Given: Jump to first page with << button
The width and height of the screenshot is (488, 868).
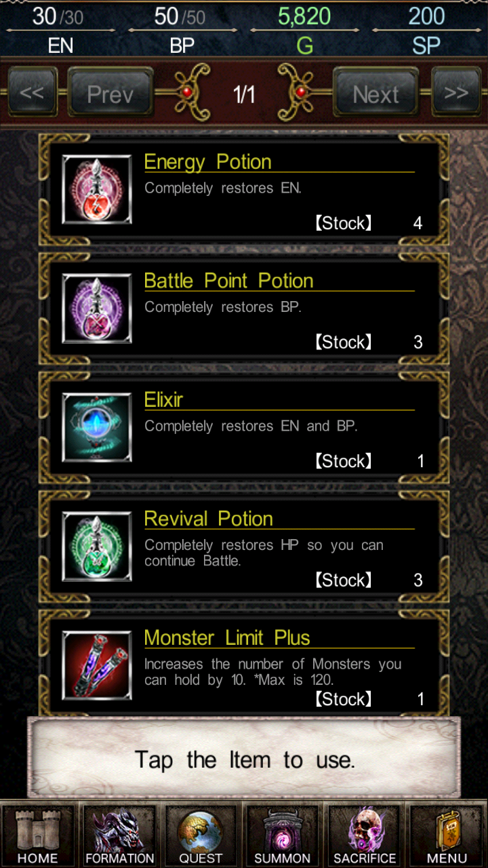Looking at the screenshot, I should pos(32,92).
